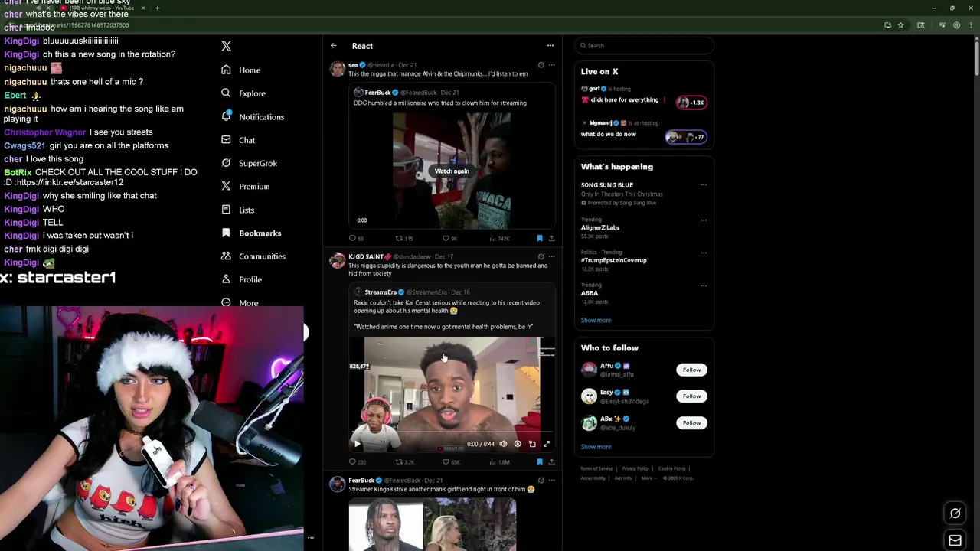Open Grok floating button
The image size is (980, 551).
955,514
